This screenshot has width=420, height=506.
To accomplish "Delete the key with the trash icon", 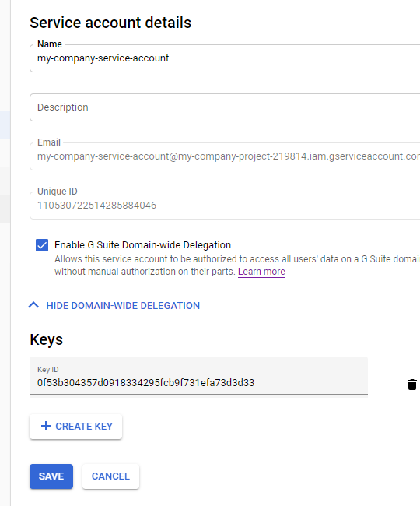I will tap(412, 385).
